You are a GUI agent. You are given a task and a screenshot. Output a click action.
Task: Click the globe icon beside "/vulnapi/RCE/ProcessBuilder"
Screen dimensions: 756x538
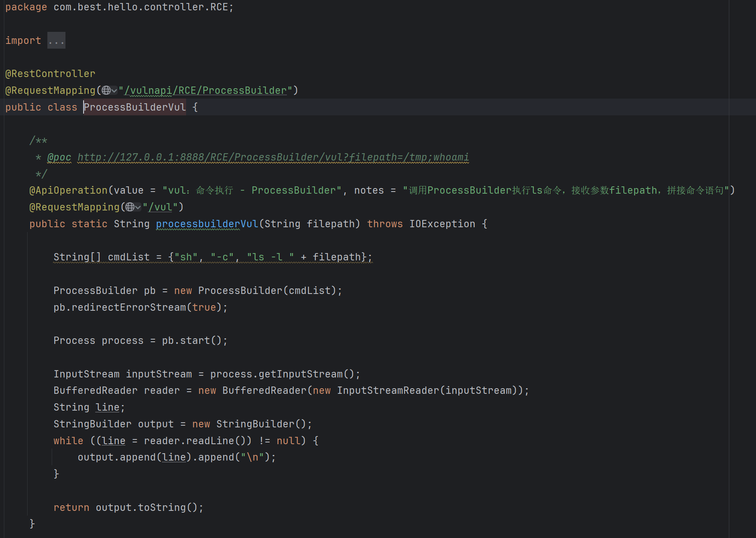point(106,90)
